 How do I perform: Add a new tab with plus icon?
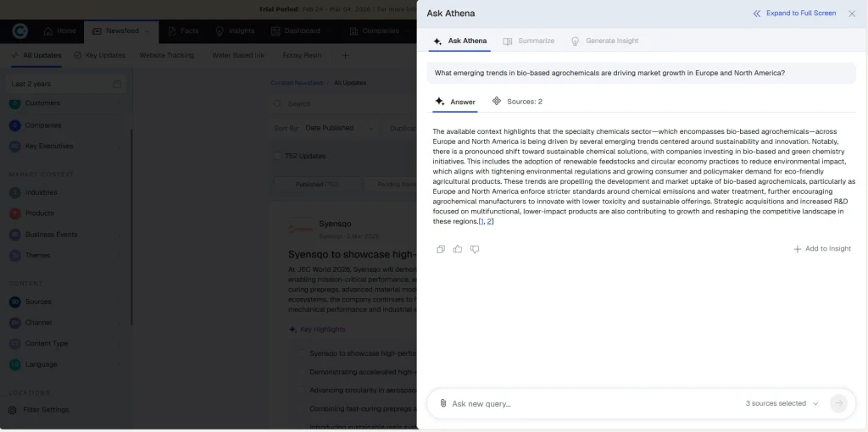346,55
